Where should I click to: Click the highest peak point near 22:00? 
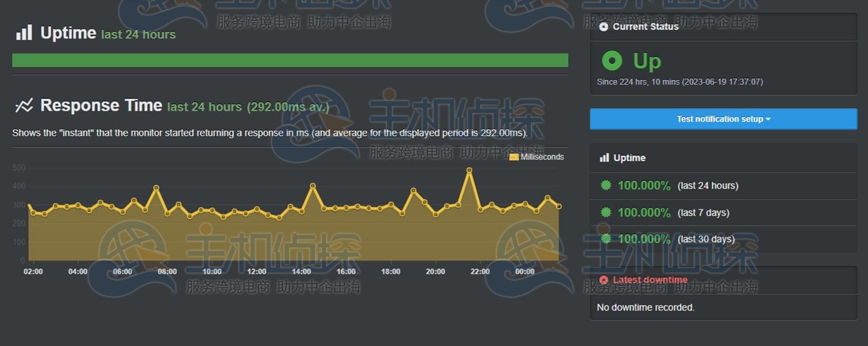[x=469, y=171]
